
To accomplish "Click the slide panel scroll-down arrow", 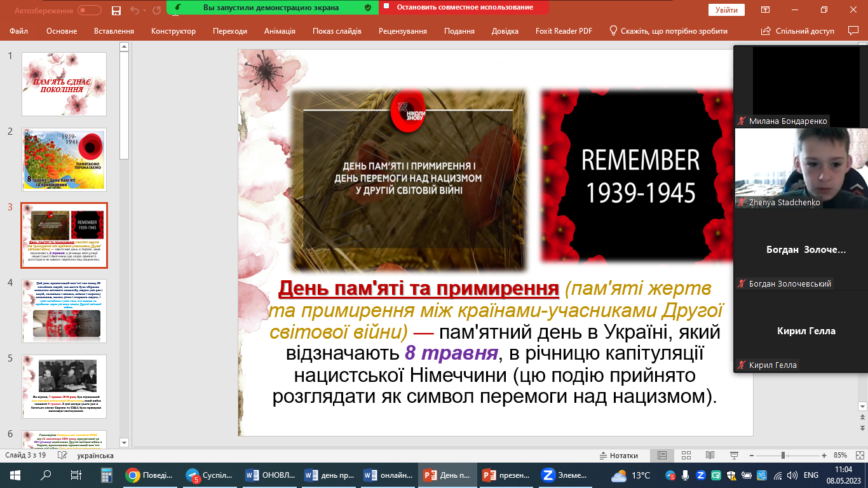I will (125, 442).
